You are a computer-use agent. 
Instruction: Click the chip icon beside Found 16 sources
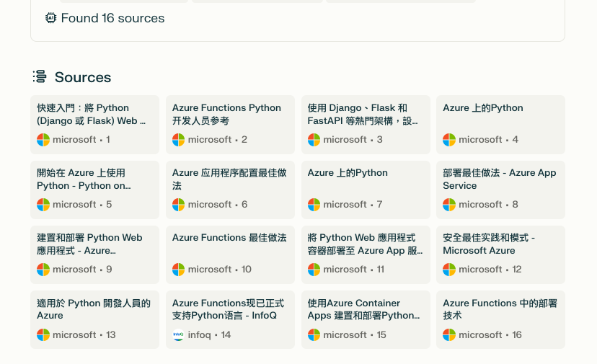[x=50, y=18]
